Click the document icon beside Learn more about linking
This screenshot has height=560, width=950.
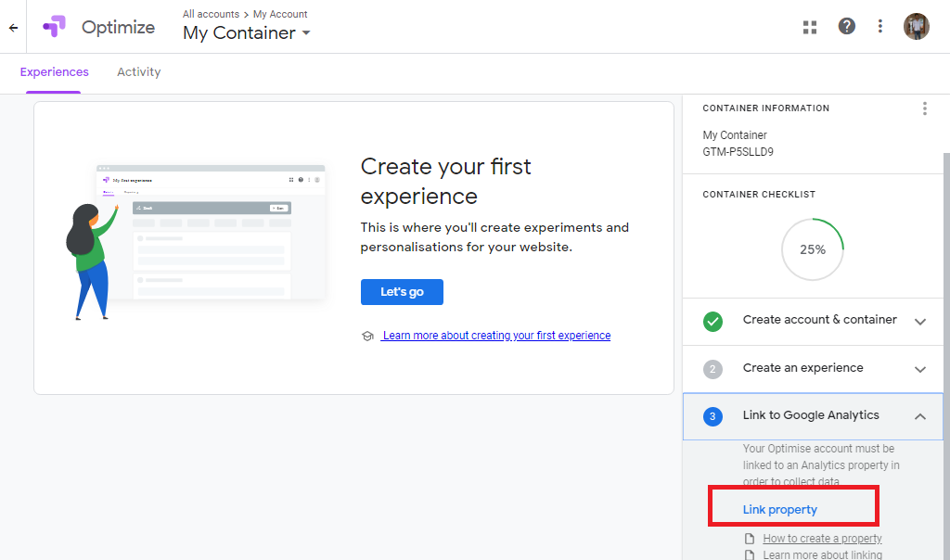pos(750,555)
